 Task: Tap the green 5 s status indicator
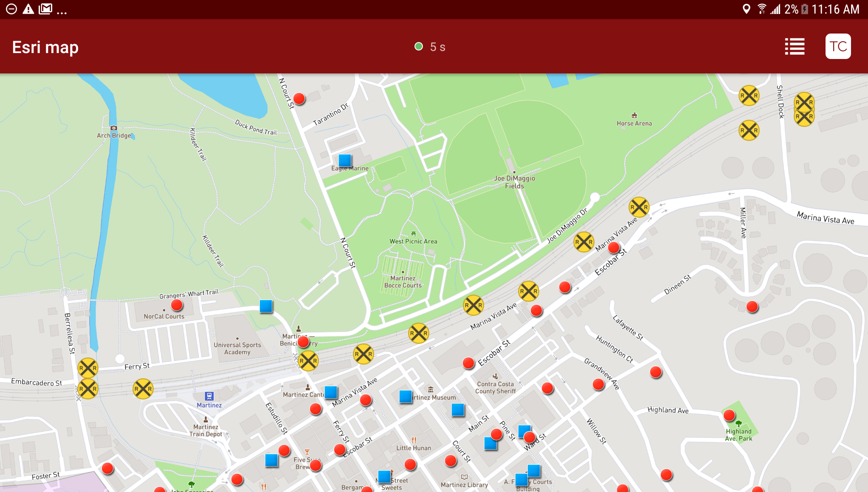pos(430,47)
